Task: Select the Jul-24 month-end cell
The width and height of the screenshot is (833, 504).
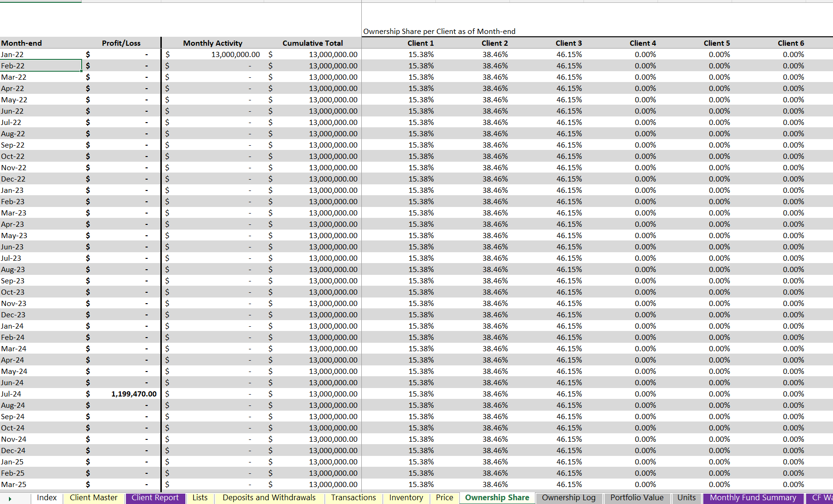Action: (x=41, y=394)
